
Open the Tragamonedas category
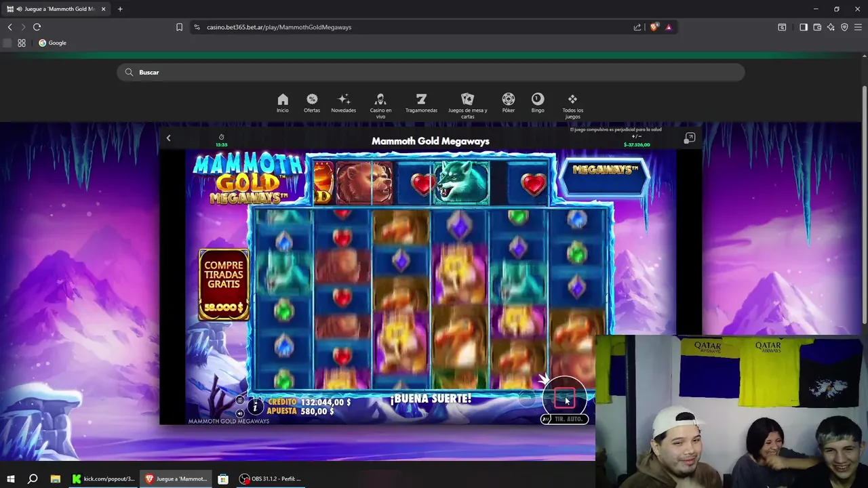click(421, 103)
